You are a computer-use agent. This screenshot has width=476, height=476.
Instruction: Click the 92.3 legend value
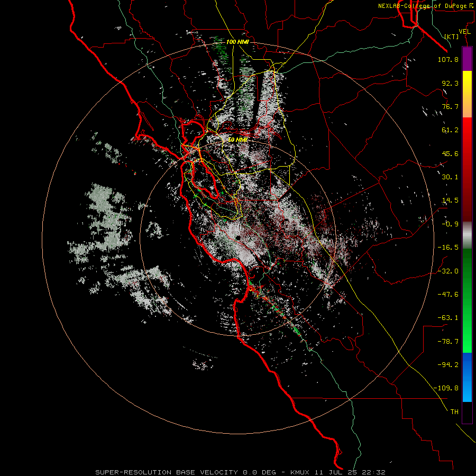tap(450, 83)
